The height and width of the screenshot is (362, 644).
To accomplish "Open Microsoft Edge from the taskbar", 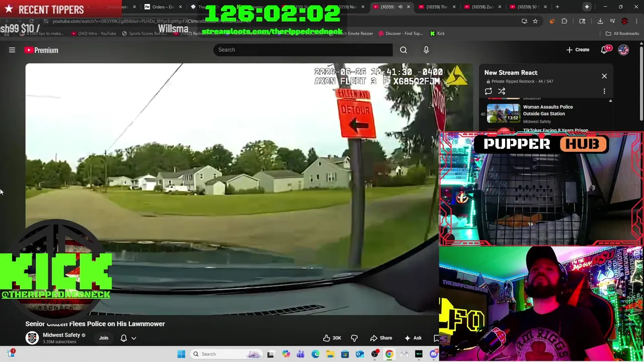I will pyautogui.click(x=315, y=354).
